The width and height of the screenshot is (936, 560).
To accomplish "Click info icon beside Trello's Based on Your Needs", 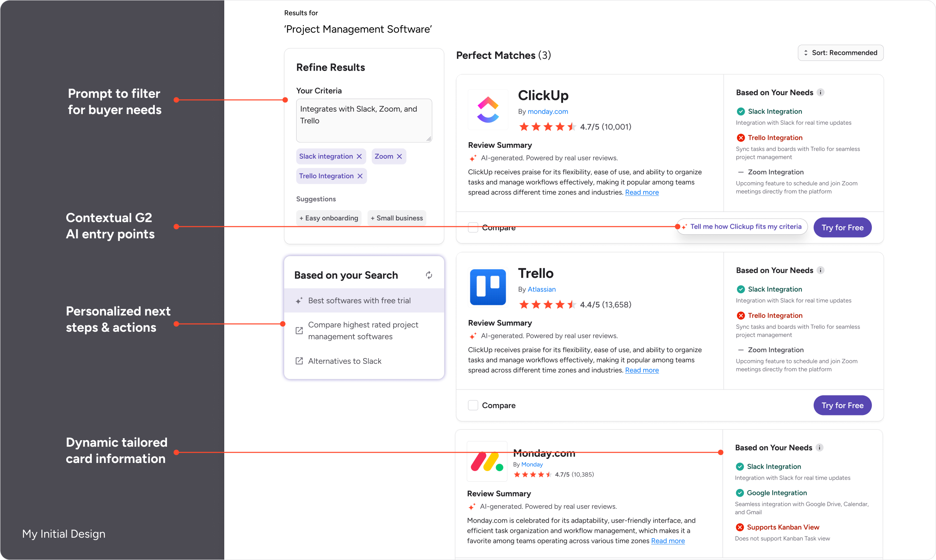I will [x=821, y=270].
